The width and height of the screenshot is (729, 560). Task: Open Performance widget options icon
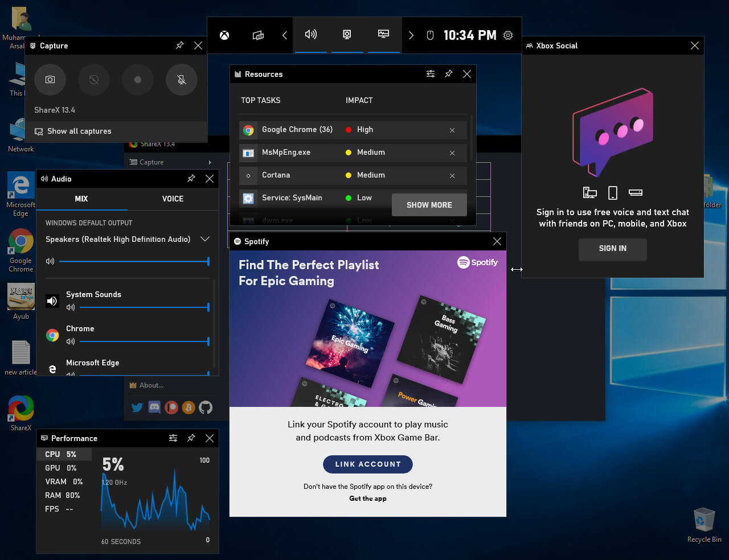[173, 438]
